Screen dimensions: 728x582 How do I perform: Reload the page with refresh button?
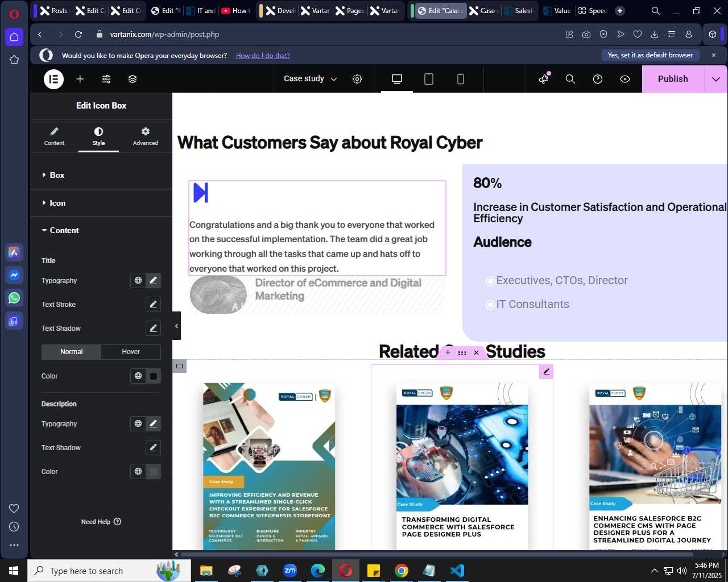78,34
